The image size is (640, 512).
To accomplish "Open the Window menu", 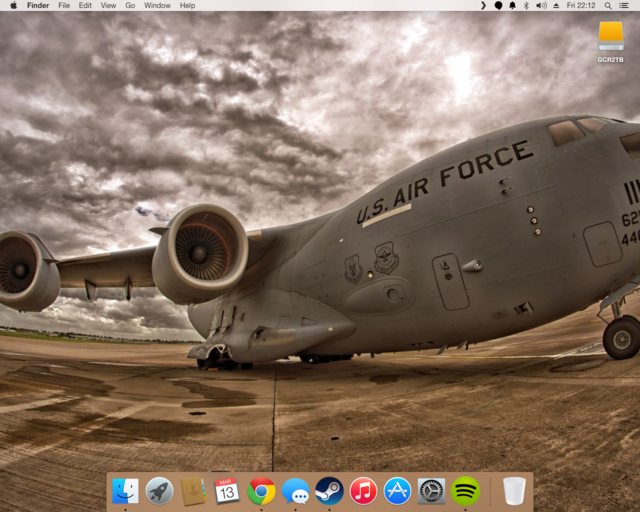I will (157, 5).
